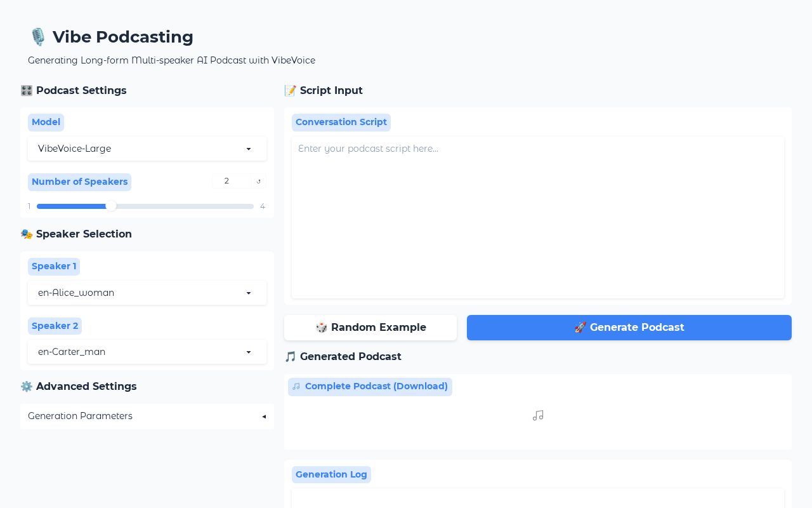
Task: Click the "Number of Speakers" label
Action: [x=80, y=182]
